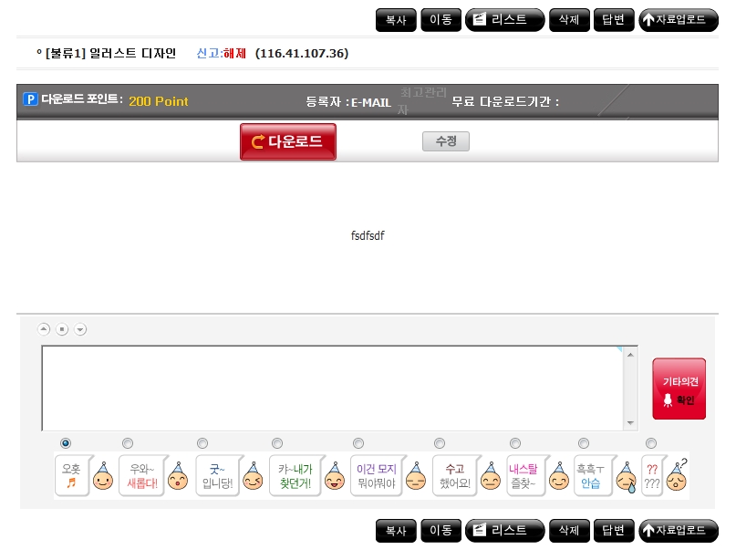Click inside the comment text area

[332, 389]
